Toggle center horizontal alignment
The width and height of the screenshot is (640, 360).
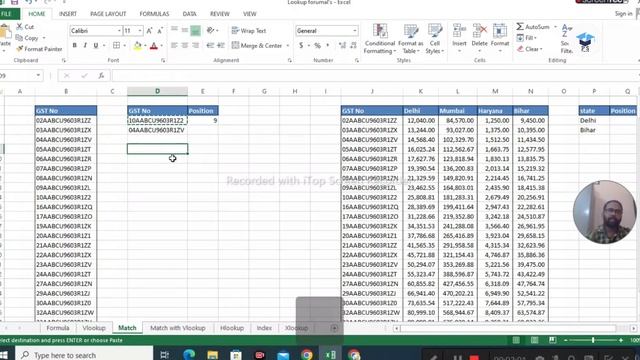click(185, 45)
